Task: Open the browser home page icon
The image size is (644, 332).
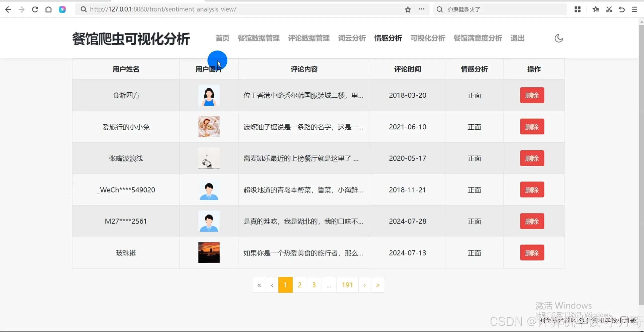Action: [x=49, y=9]
